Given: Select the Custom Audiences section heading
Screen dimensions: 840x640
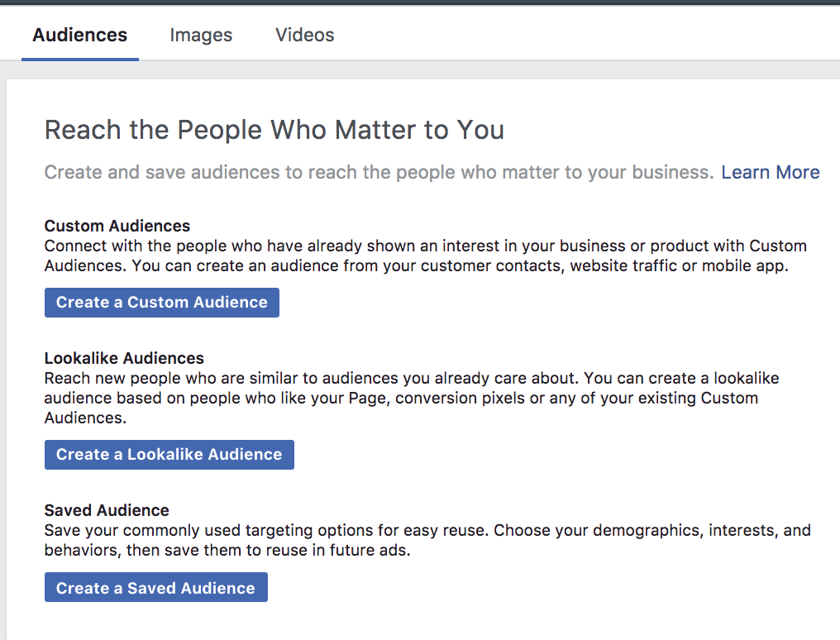Looking at the screenshot, I should point(117,226).
